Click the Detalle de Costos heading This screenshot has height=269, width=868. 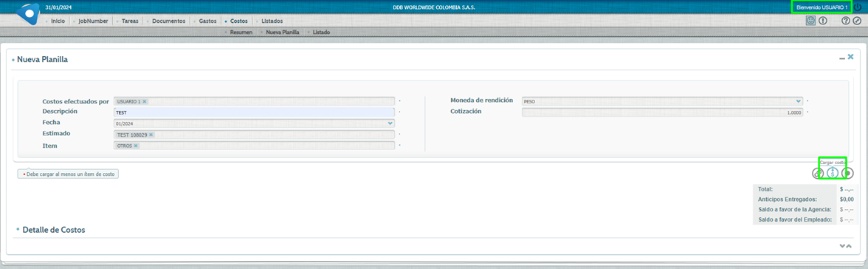coord(54,230)
